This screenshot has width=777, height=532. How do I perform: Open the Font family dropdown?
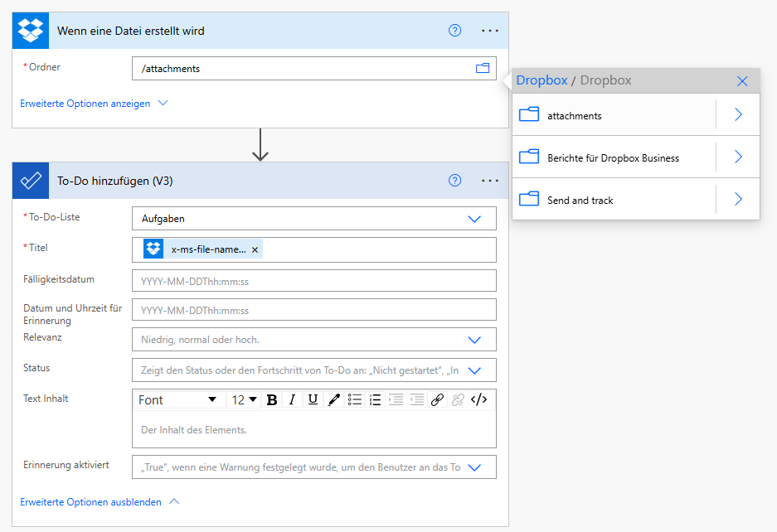point(177,399)
